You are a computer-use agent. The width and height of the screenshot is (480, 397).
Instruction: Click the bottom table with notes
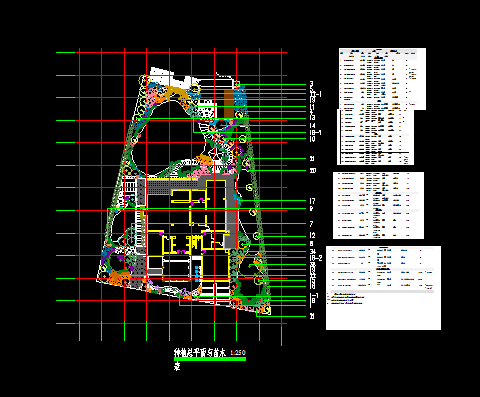[x=383, y=288]
